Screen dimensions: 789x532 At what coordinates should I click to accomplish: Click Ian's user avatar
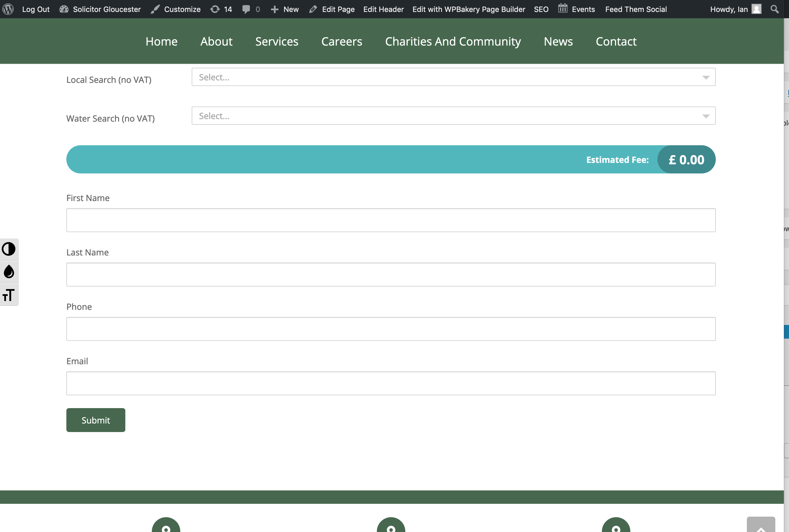point(757,9)
